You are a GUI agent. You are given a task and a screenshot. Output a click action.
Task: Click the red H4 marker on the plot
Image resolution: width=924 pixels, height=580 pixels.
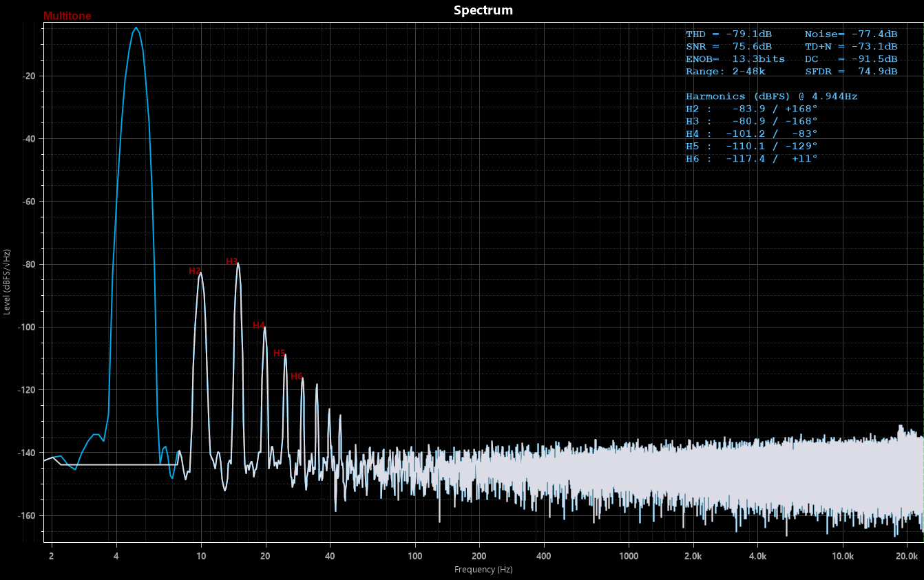(x=259, y=325)
